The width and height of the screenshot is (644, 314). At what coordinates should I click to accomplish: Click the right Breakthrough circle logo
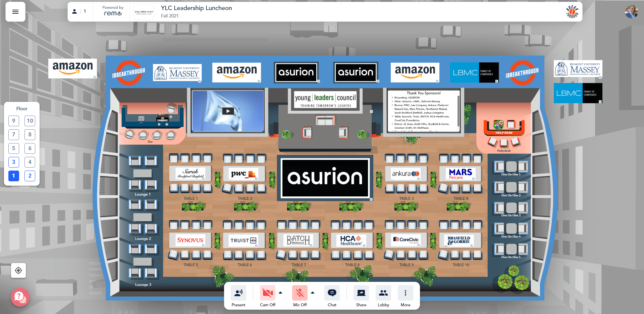(x=522, y=73)
